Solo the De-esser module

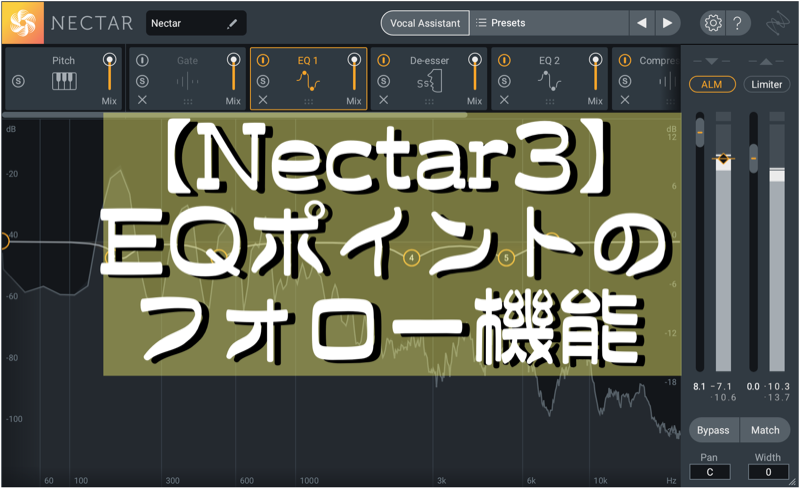tap(384, 81)
